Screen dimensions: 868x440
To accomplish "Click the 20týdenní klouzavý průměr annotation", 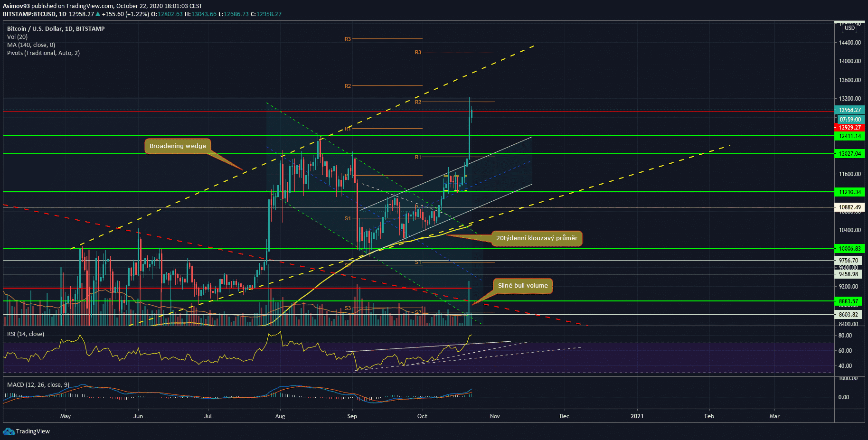I will pyautogui.click(x=537, y=238).
